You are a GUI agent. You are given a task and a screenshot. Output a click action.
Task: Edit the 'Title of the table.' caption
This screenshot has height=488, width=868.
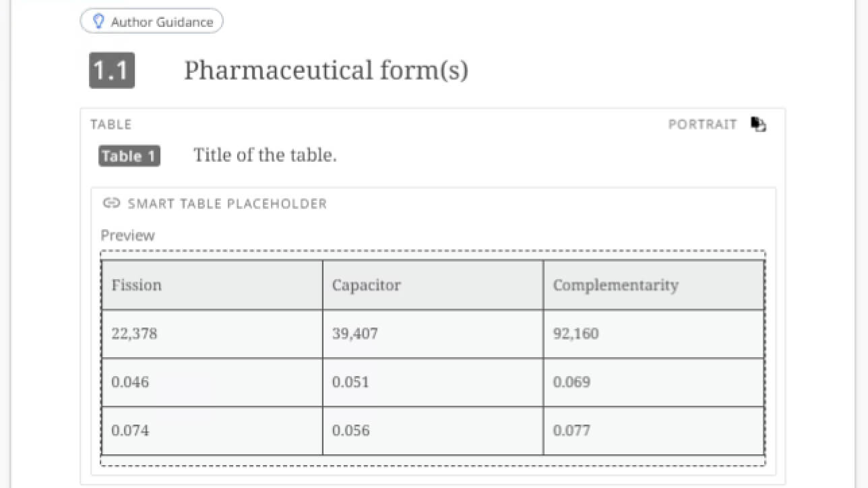[x=266, y=155]
